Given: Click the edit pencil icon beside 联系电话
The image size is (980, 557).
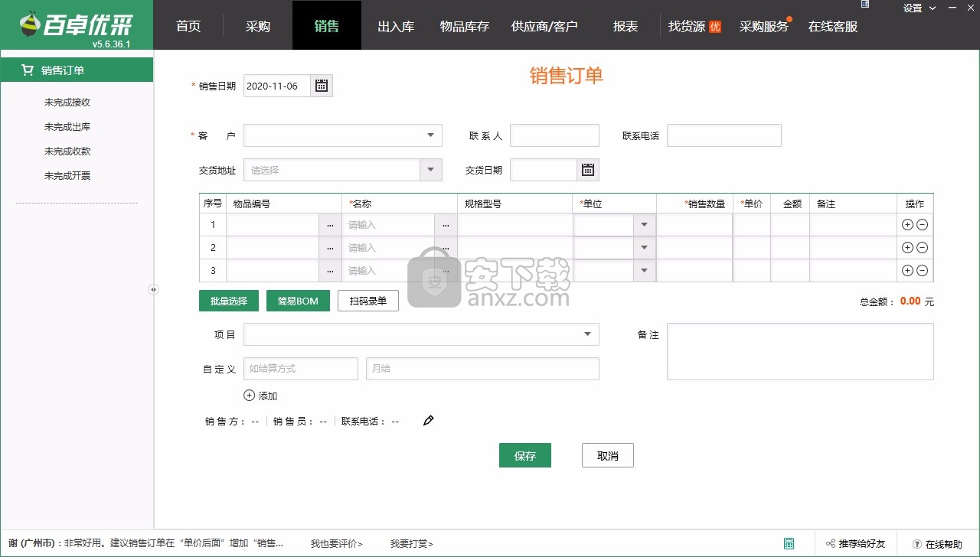Looking at the screenshot, I should click(x=429, y=420).
